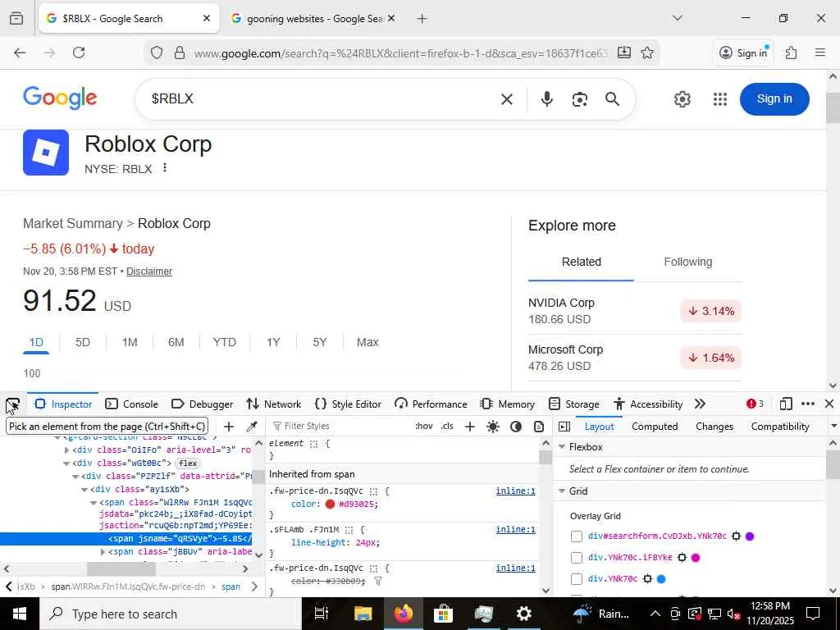
Task: Select in-page highlighter for div.YNk70c.iFBYke grid
Action: pos(682,558)
